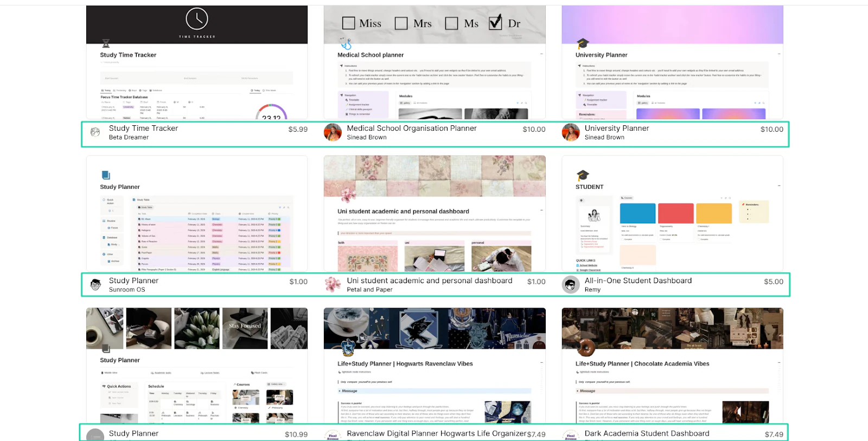Open the Dark Academia Student Dashboard link
868x441 pixels.
coord(647,433)
